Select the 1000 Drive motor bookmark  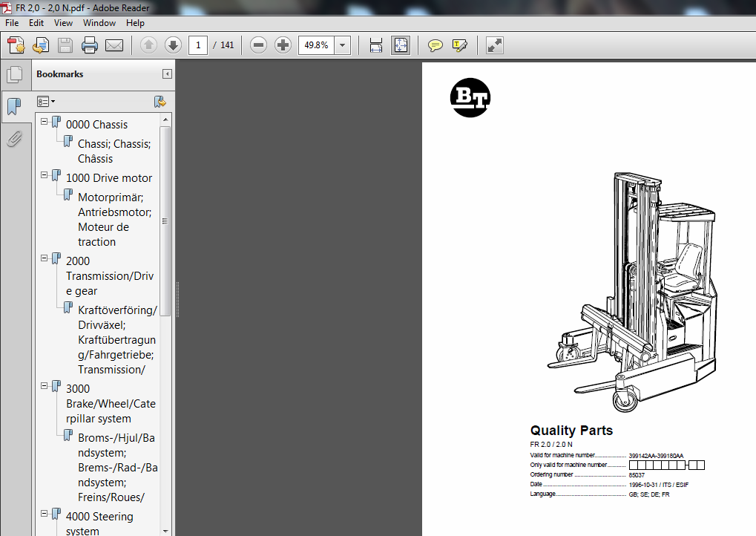[109, 178]
